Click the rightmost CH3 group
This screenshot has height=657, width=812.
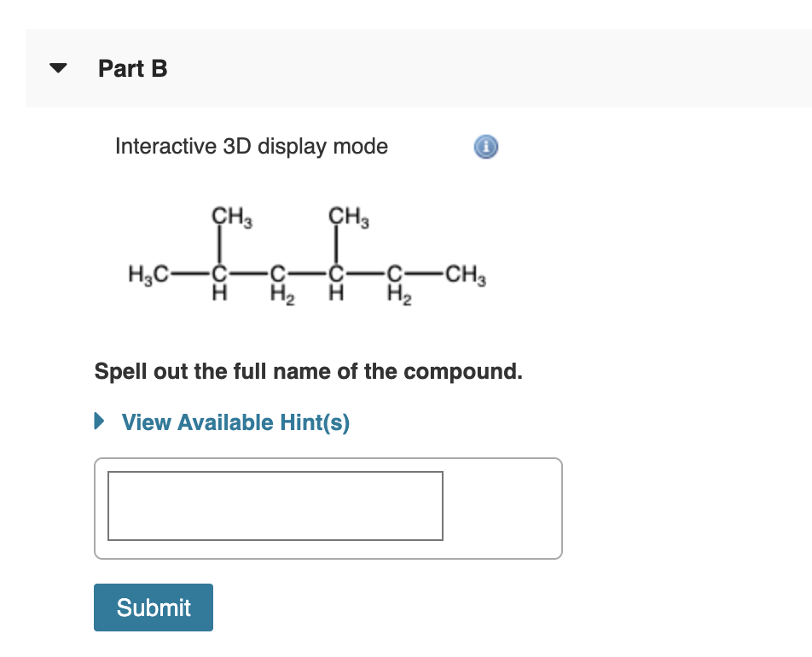[464, 276]
